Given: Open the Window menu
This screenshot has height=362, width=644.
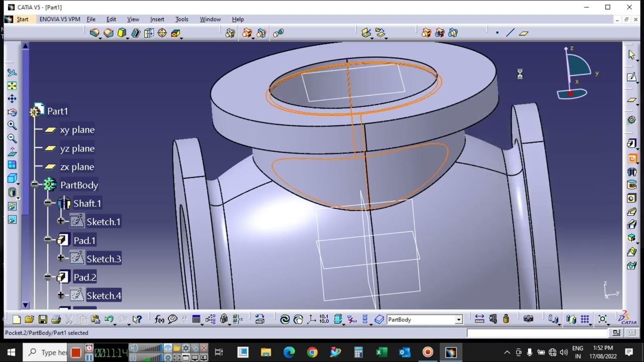Looking at the screenshot, I should [210, 19].
